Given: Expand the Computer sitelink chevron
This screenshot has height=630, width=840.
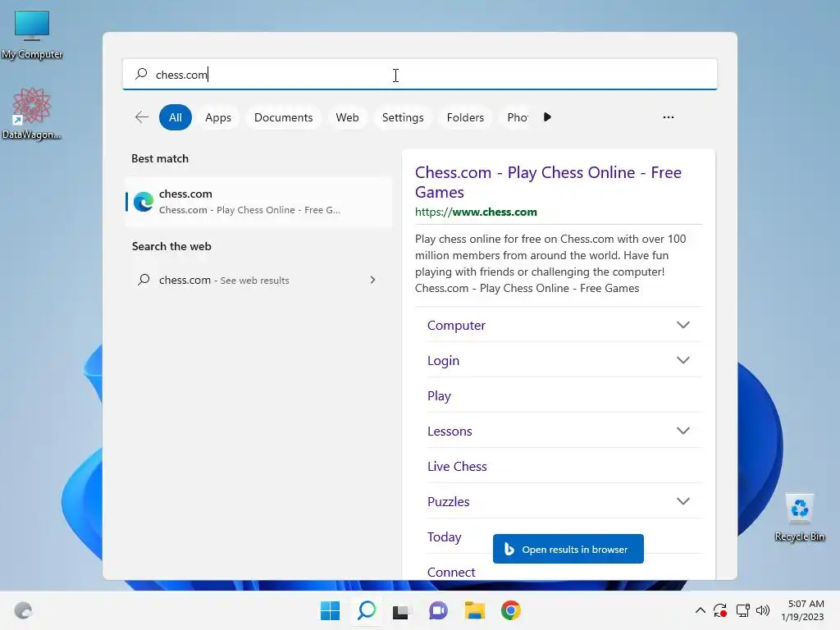Looking at the screenshot, I should (683, 325).
